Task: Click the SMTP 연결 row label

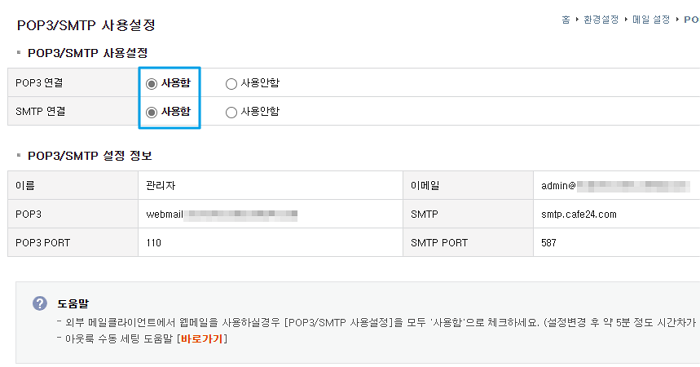Action: tap(40, 111)
